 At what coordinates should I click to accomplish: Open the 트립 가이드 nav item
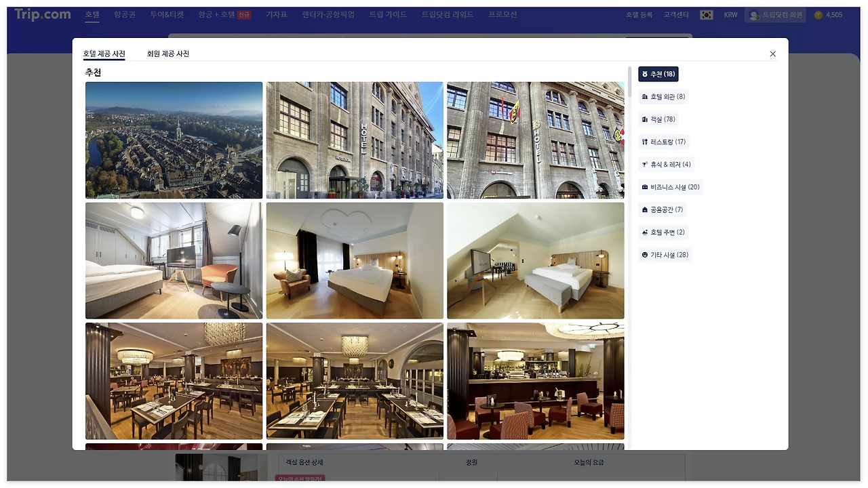tap(388, 15)
